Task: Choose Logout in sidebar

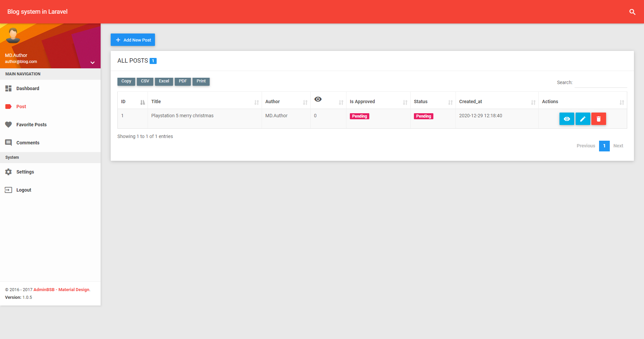Action: click(x=50, y=190)
